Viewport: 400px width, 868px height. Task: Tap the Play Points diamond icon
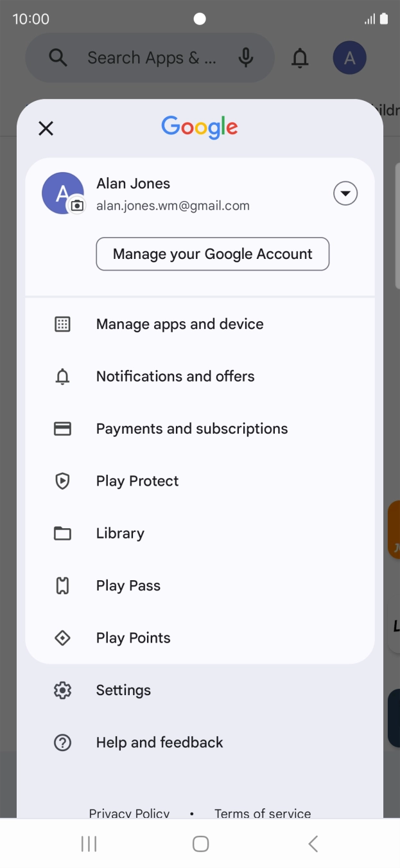tap(62, 638)
